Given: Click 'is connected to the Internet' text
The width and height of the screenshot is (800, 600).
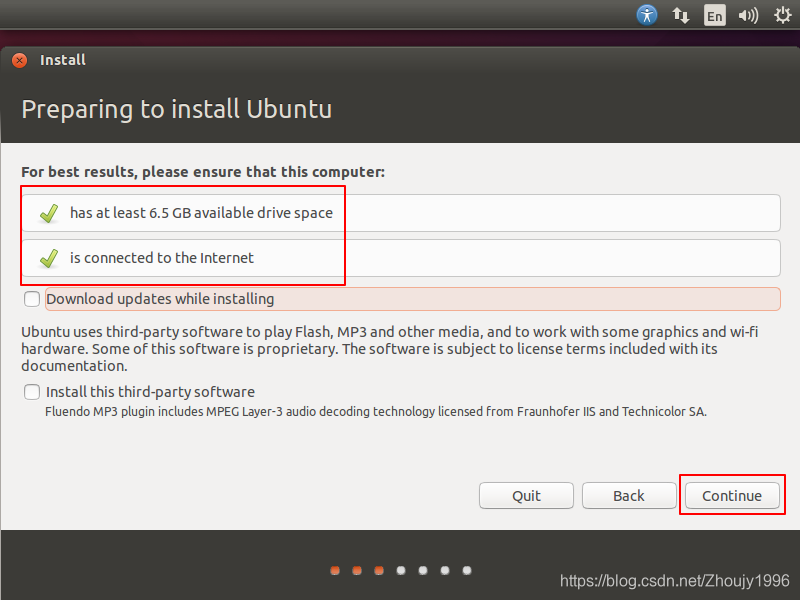Looking at the screenshot, I should 162,258.
